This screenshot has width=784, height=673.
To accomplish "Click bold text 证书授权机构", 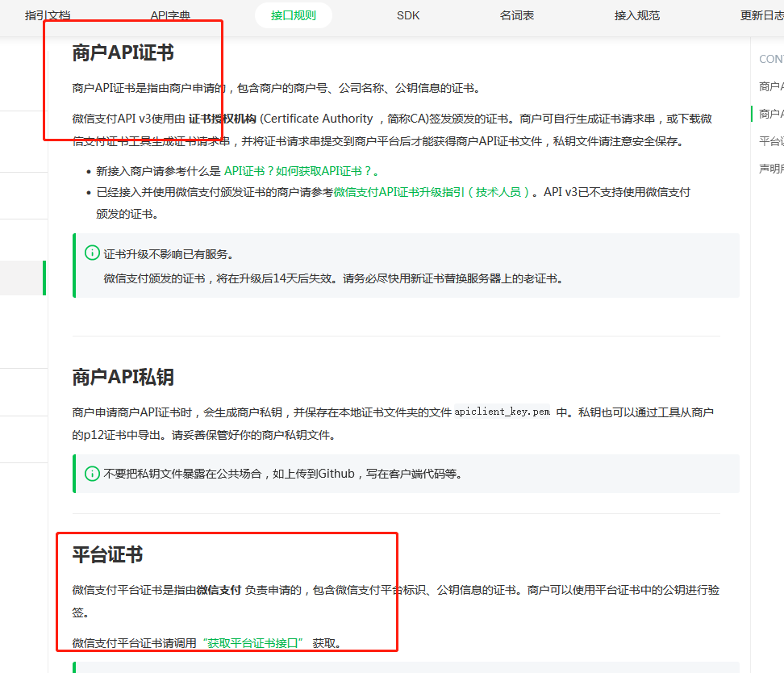I will tap(222, 119).
